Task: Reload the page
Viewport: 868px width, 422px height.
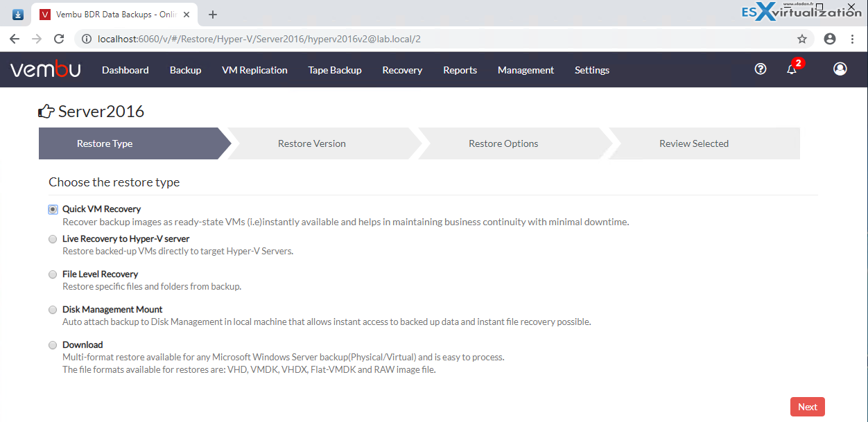Action: [59, 39]
